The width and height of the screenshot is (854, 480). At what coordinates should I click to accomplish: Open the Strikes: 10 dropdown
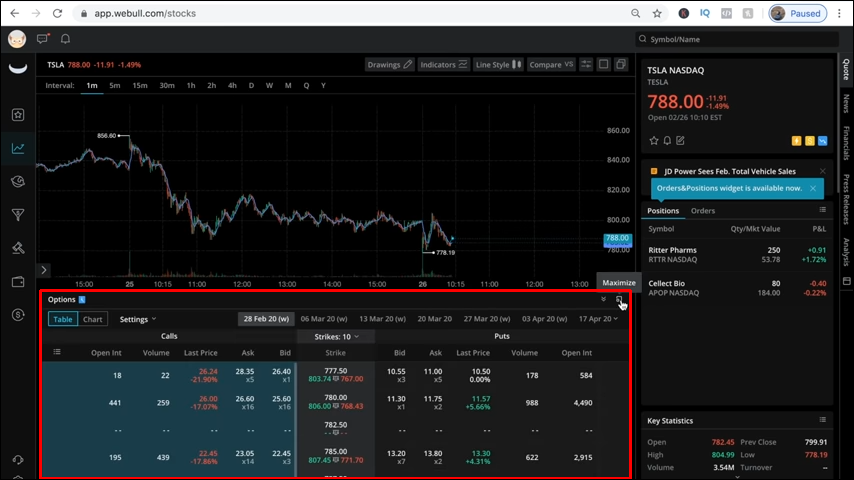coord(336,337)
